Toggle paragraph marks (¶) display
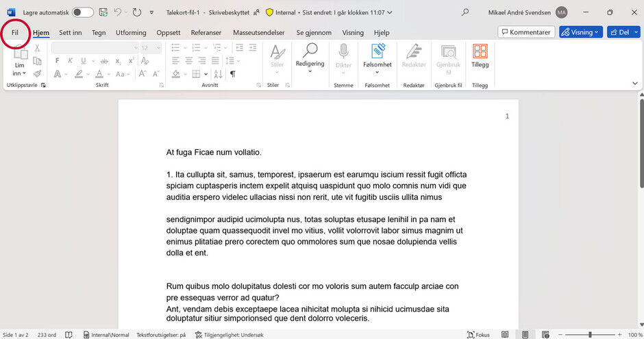The height and width of the screenshot is (339, 644). [x=232, y=74]
